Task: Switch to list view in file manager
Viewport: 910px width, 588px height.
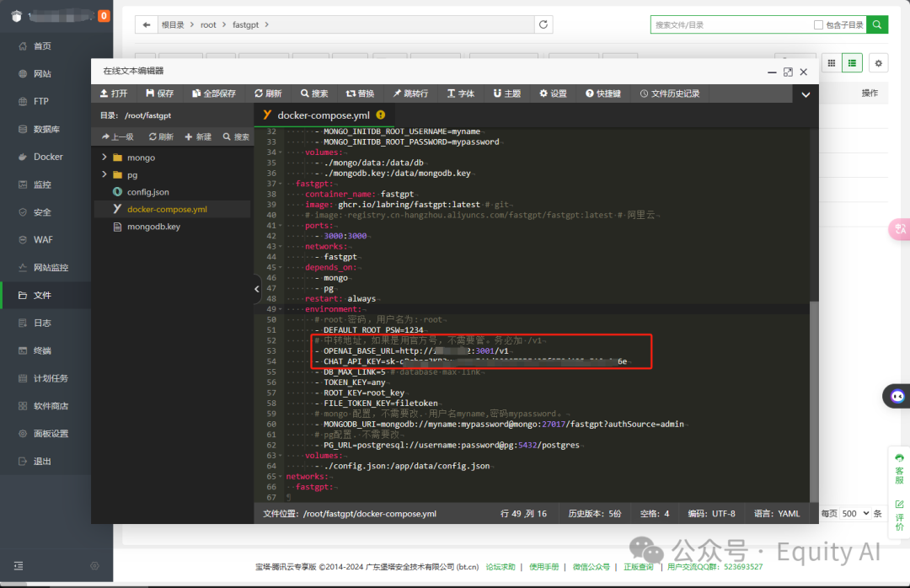Action: click(x=853, y=62)
